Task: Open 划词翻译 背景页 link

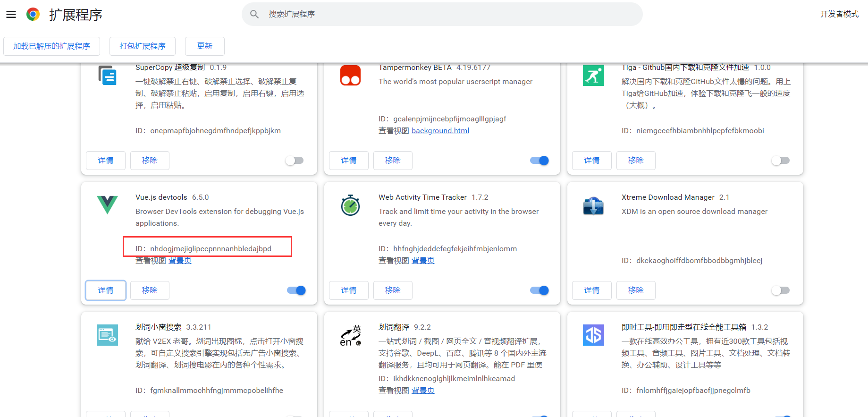Action: 423,391
